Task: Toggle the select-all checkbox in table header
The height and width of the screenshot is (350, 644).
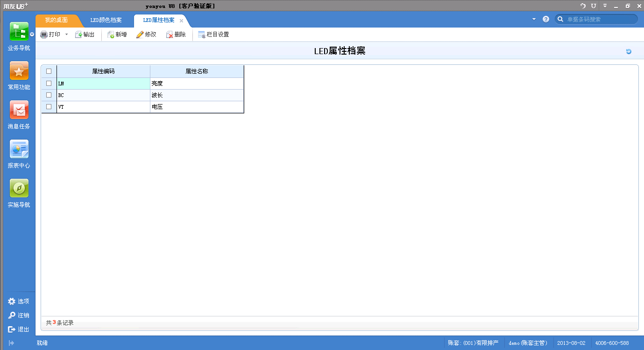Action: pyautogui.click(x=49, y=71)
